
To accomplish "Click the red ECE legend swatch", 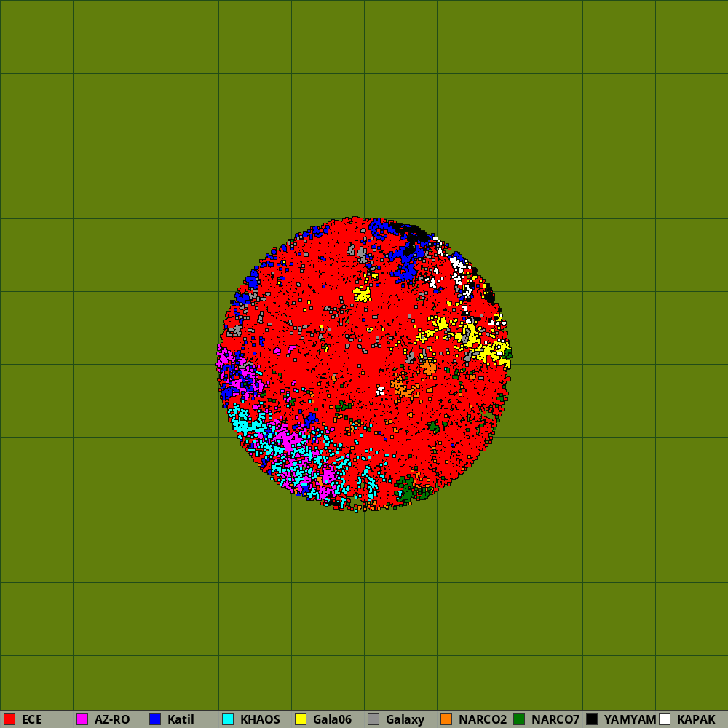I will (9, 719).
